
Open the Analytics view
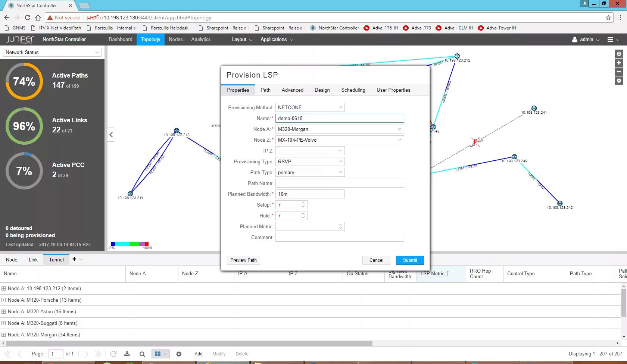[x=201, y=40]
